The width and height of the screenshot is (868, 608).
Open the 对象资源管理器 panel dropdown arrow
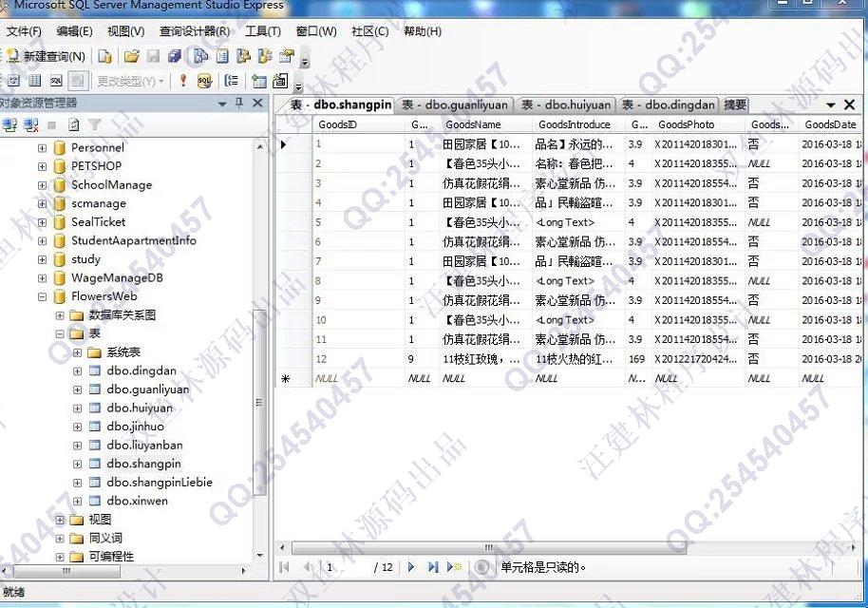point(222,104)
